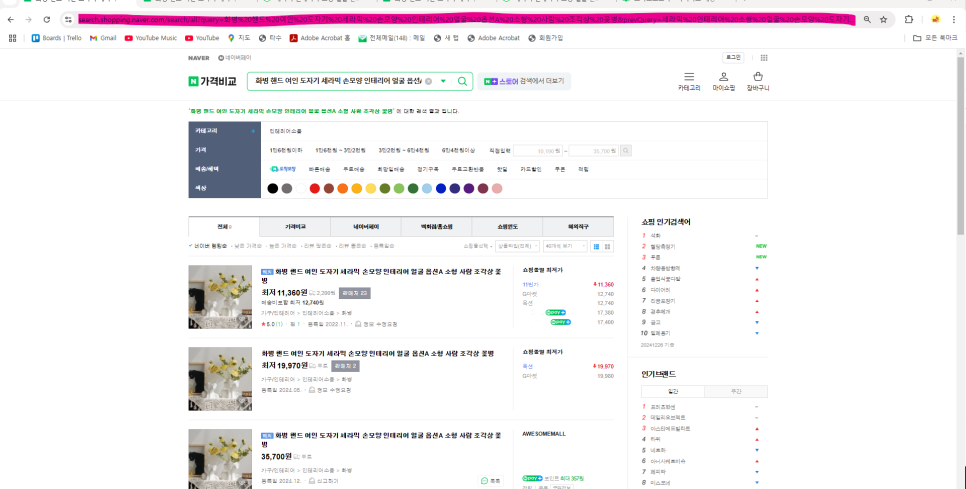Open the 카테고리 hamburger icon
This screenshot has width=966, height=489.
point(689,77)
